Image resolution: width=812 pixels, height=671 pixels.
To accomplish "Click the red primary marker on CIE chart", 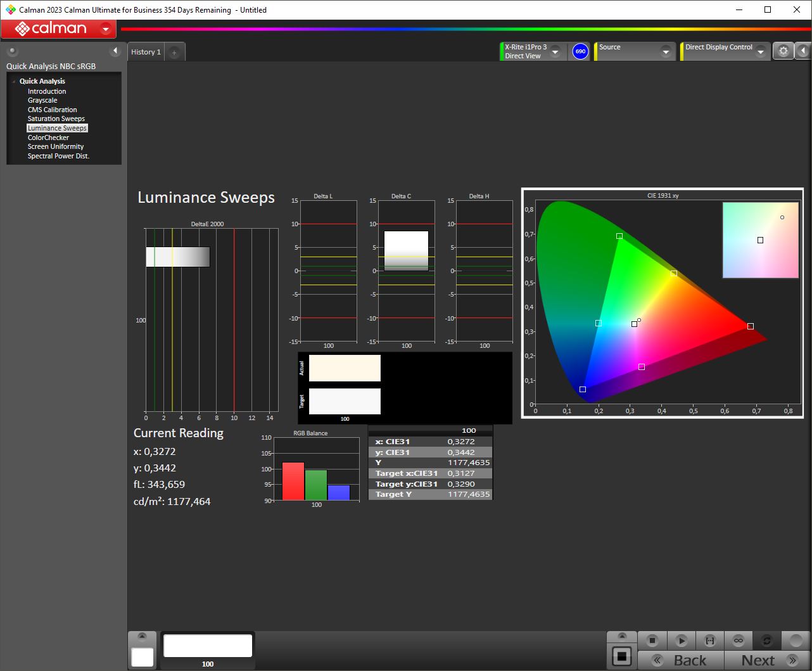I will 751,326.
